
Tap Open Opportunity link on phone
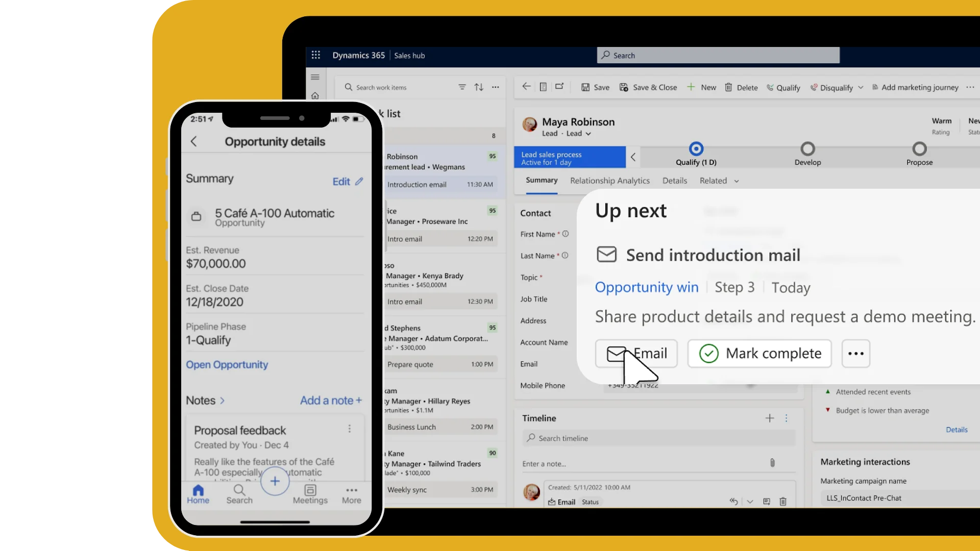(227, 365)
